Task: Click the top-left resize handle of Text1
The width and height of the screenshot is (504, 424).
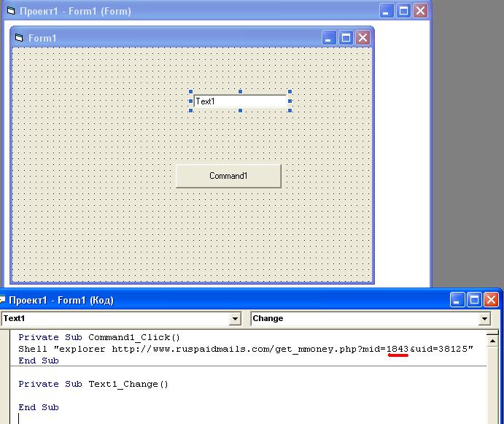Action: (192, 92)
